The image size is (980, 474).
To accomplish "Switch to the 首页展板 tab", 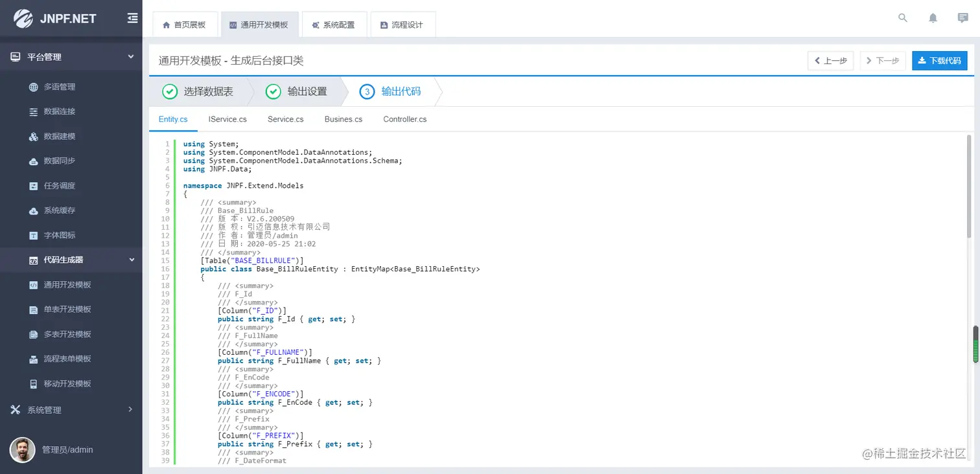I will 184,25.
